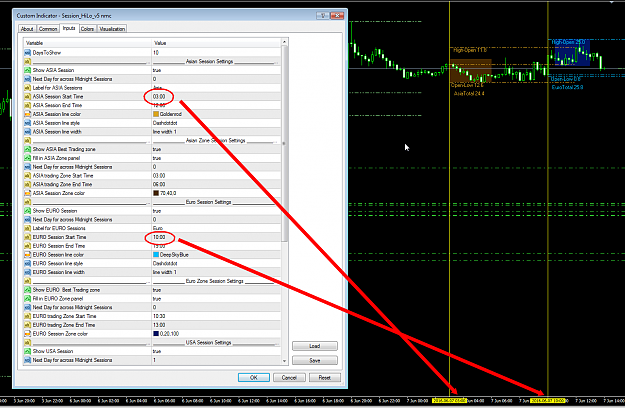Edit the ASIA Session Start Time 03:00 value
This screenshot has width=625, height=408.
point(216,96)
